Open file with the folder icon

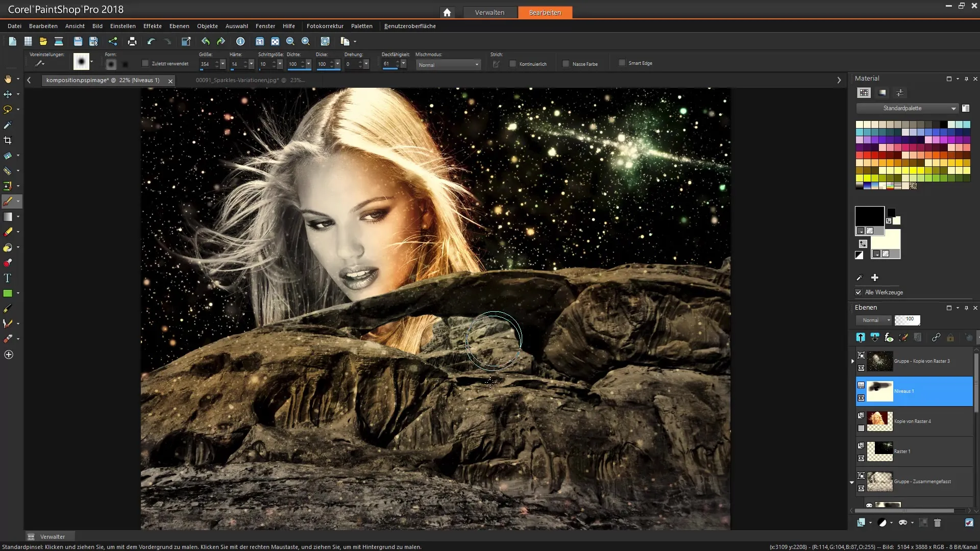(x=43, y=41)
